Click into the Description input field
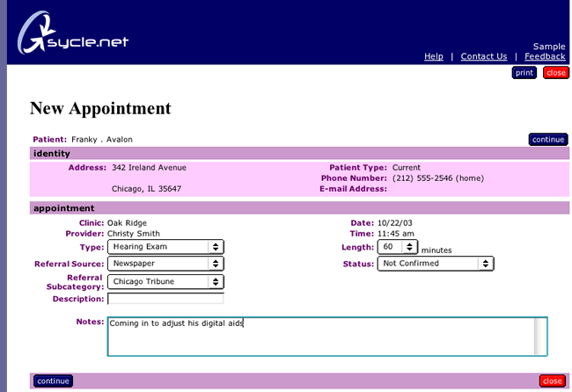The width and height of the screenshot is (572, 392). [x=165, y=299]
